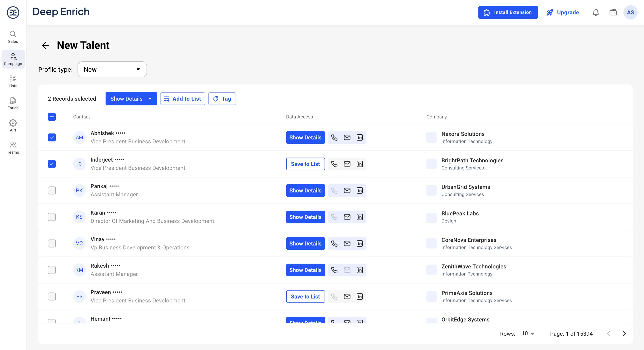Click the email icon for Pankaj
Viewport: 644px width, 350px height.
(x=347, y=190)
